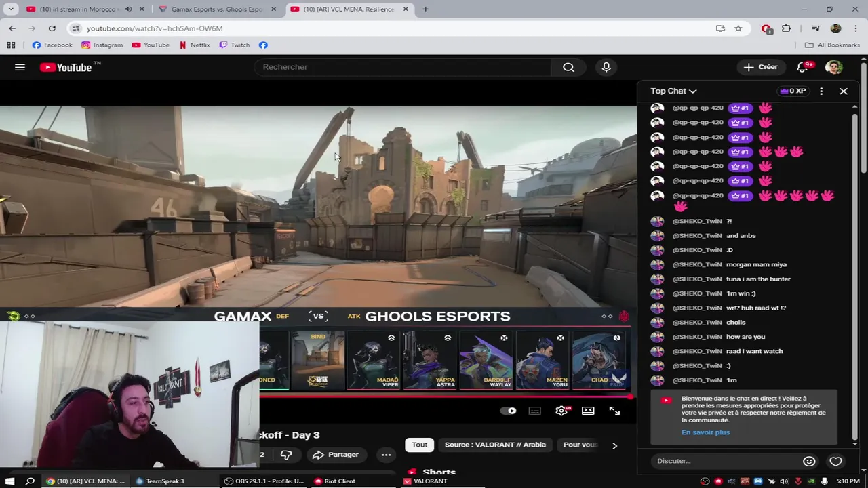Click the YouTube search magnifier button
The width and height of the screenshot is (868, 488).
click(x=568, y=67)
